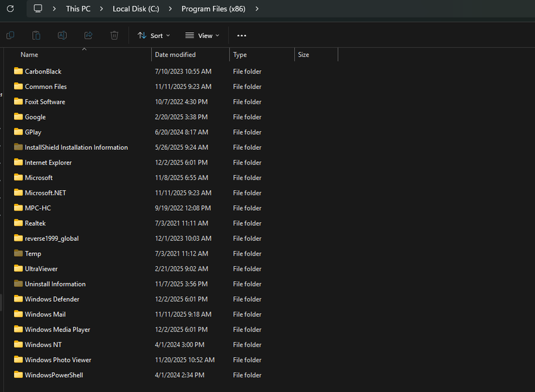Click Program Files (x86) breadcrumb segment
The image size is (535, 392).
213,9
